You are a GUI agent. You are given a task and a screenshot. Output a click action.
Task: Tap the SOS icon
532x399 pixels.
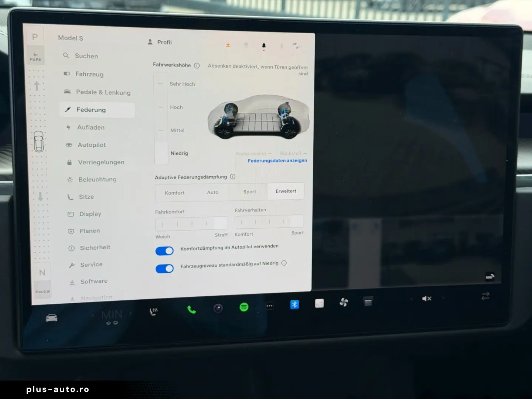pos(490,277)
